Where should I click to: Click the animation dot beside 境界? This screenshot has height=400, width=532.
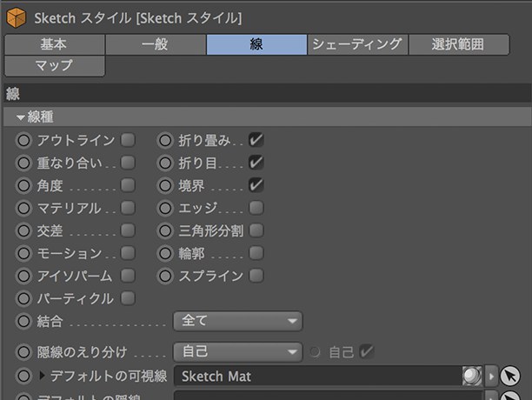165,185
